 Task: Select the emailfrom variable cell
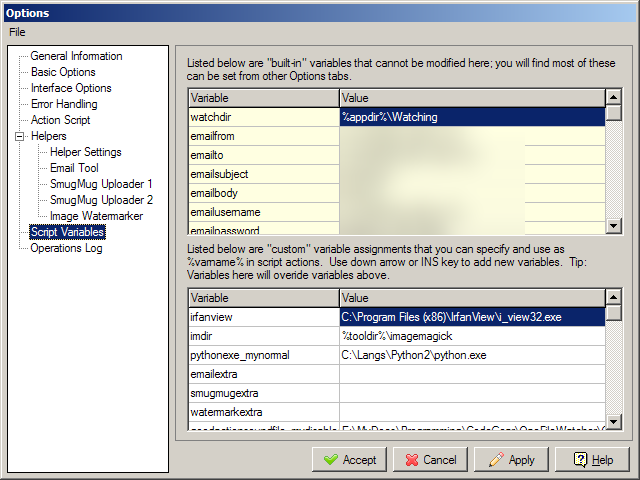click(x=264, y=136)
